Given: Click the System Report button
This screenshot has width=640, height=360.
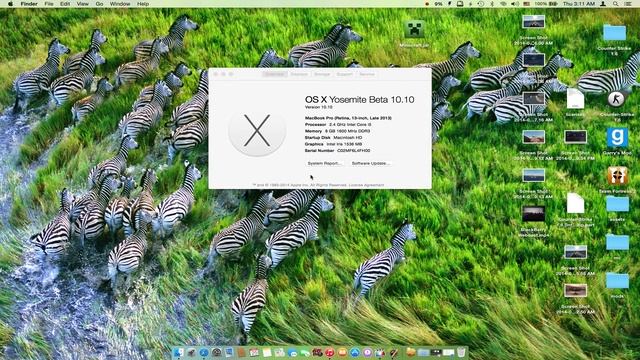Looking at the screenshot, I should (x=324, y=163).
